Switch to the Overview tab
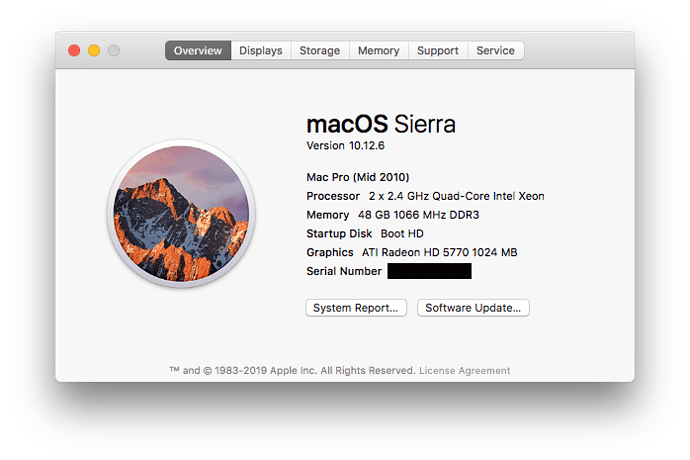This screenshot has width=690, height=460. [198, 51]
